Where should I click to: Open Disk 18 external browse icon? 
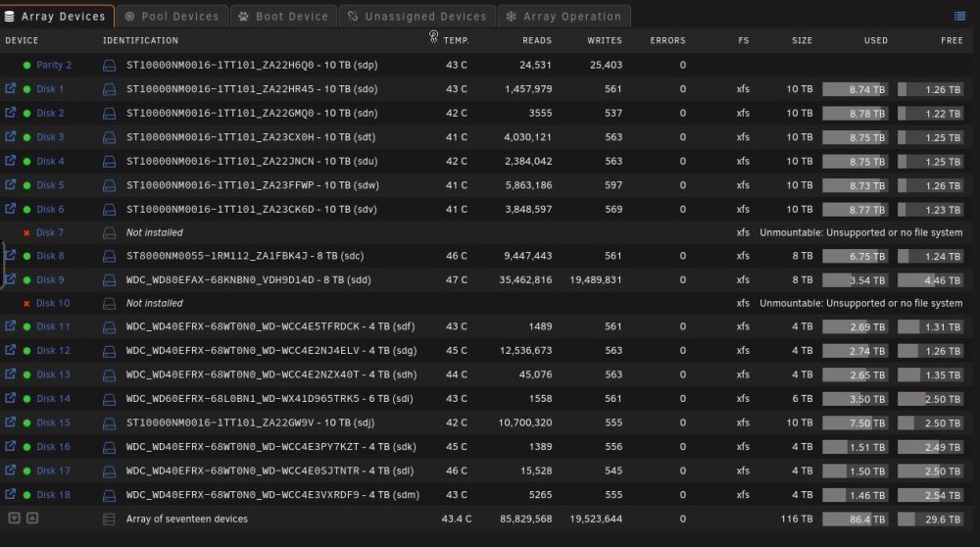coord(10,494)
